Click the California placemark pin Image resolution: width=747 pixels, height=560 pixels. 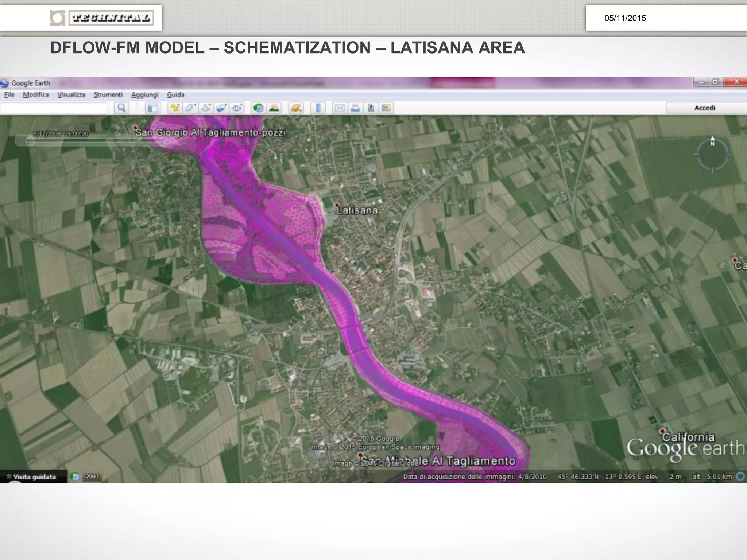(662, 431)
